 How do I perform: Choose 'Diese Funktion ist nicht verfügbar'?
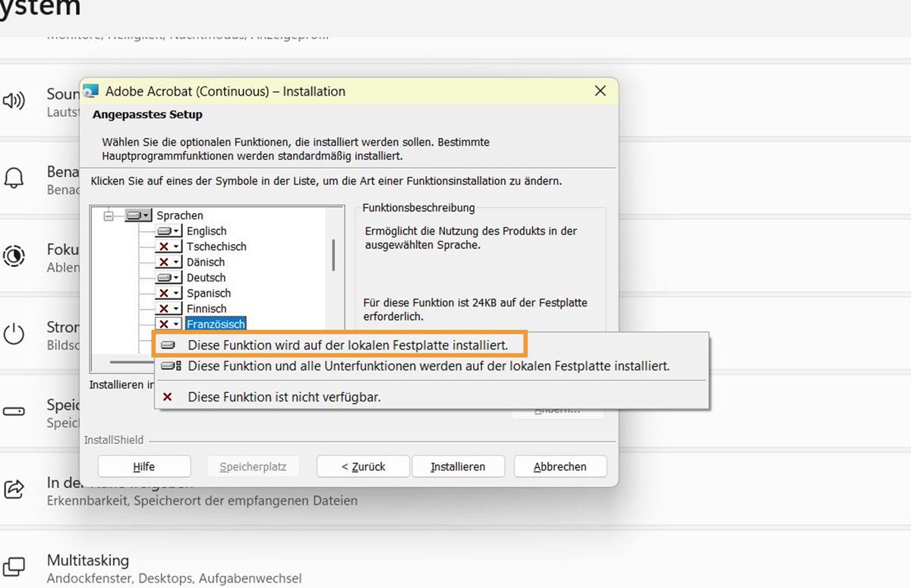click(430, 397)
